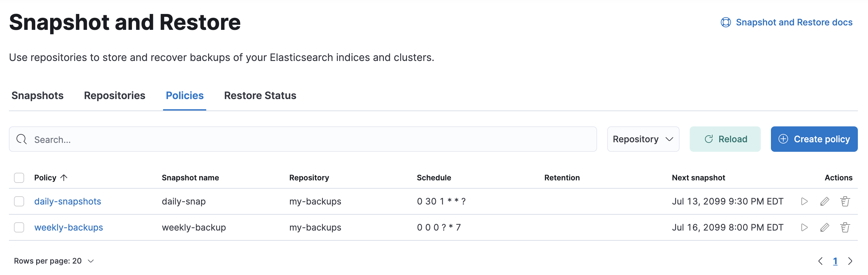
Task: Focus the policy Search field
Action: [x=303, y=139]
